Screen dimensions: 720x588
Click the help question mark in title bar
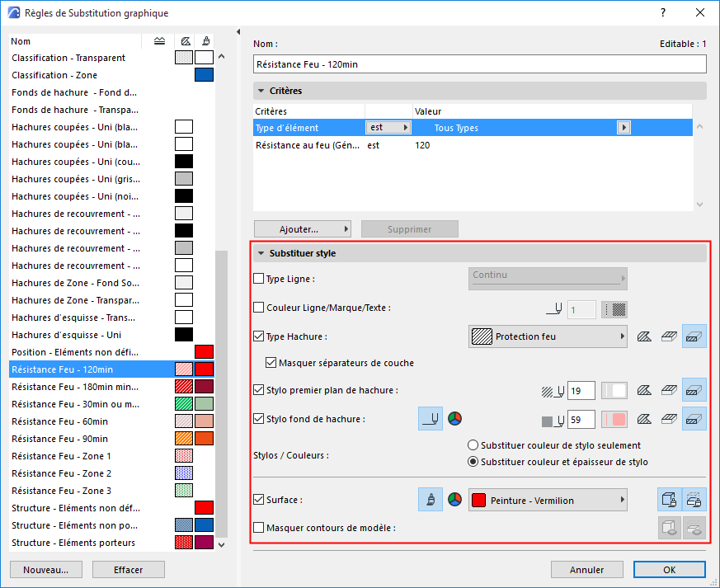click(662, 13)
